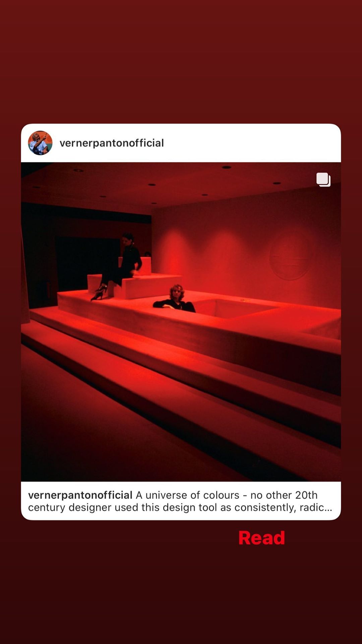362x644 pixels.
Task: Tap the caption text "A universe of colours"
Action: pyautogui.click(x=187, y=495)
